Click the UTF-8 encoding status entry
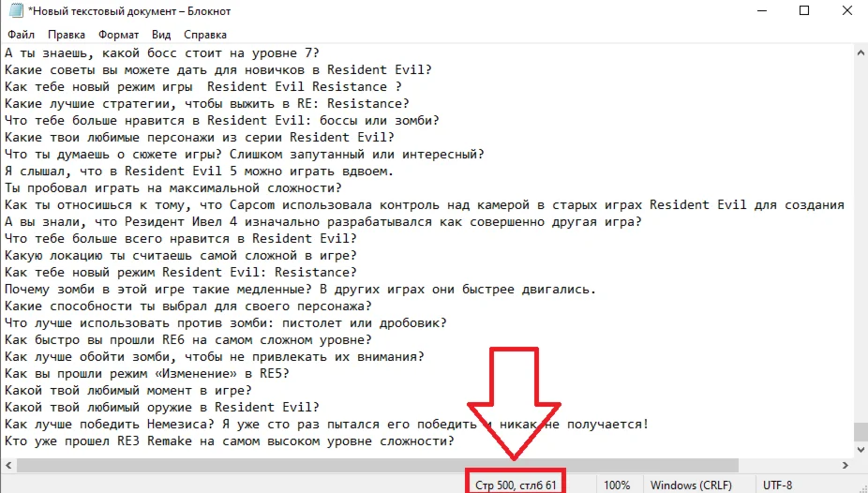 (x=777, y=486)
